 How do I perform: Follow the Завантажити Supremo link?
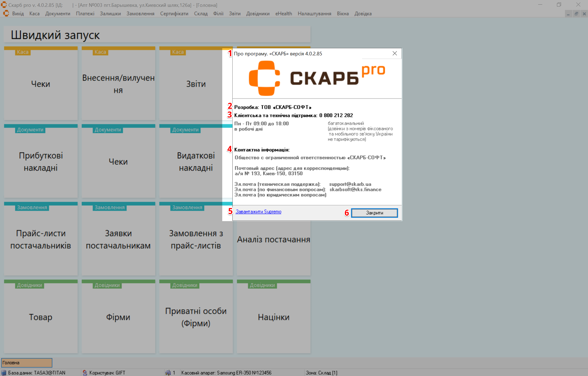258,212
